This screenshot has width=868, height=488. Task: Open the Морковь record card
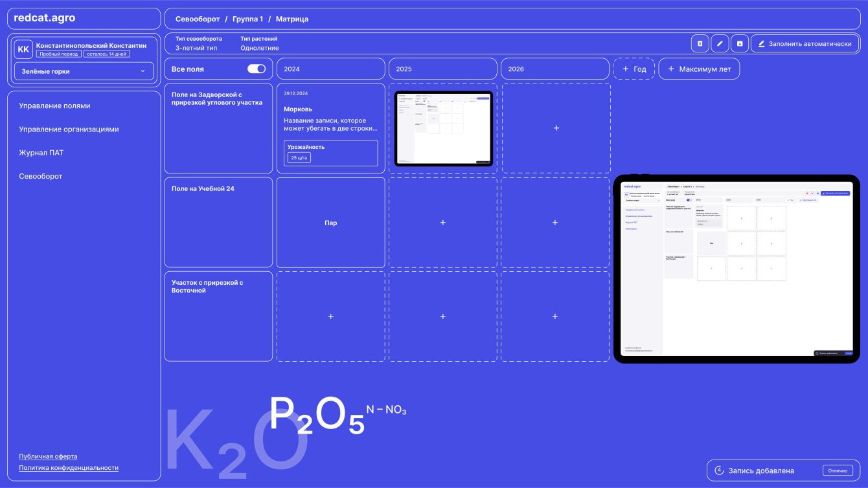tap(330, 128)
